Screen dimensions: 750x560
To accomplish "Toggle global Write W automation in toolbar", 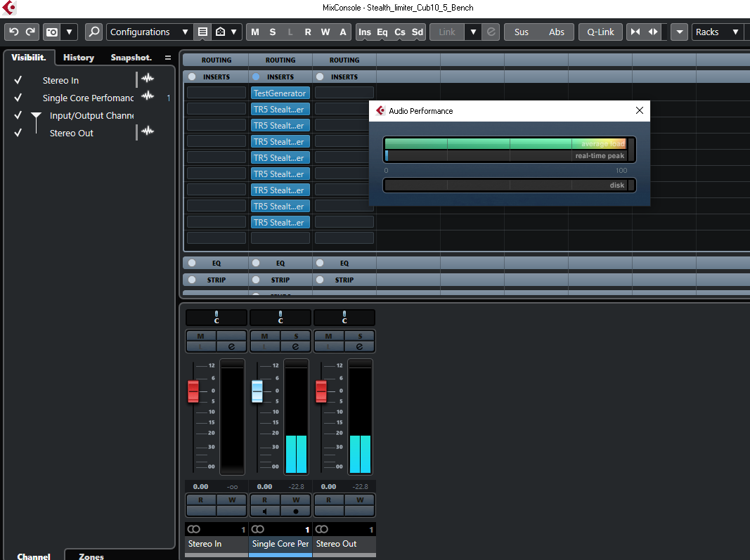I will (x=325, y=32).
